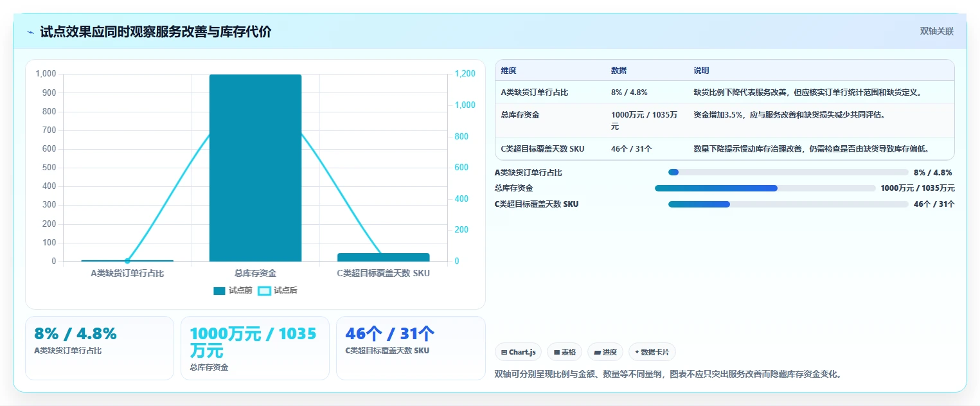Viewport: 980px width, 406px height.
Task: Click the 总库存资金 x-axis label
Action: [255, 273]
